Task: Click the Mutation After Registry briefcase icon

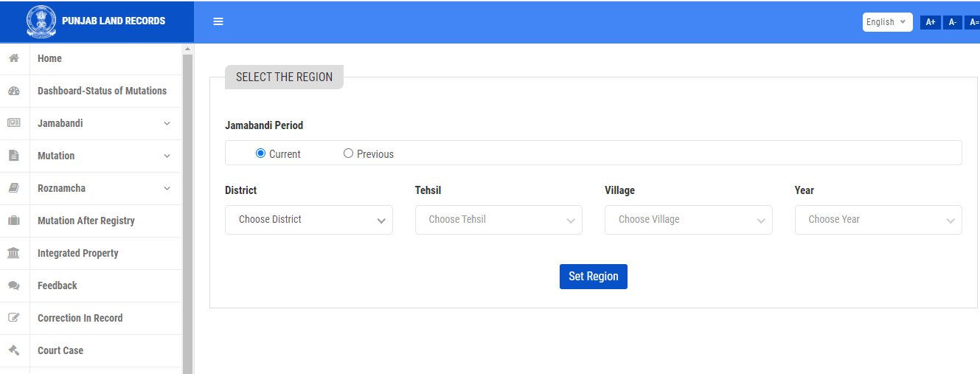Action: click(14, 221)
